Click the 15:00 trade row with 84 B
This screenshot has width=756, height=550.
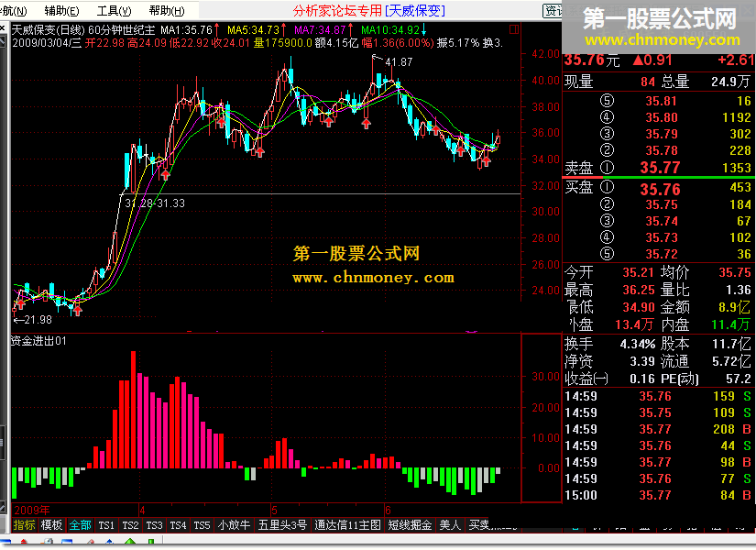coord(658,495)
